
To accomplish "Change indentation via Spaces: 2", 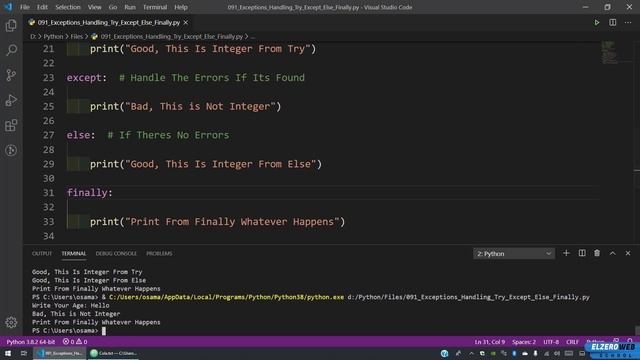I will (524, 342).
